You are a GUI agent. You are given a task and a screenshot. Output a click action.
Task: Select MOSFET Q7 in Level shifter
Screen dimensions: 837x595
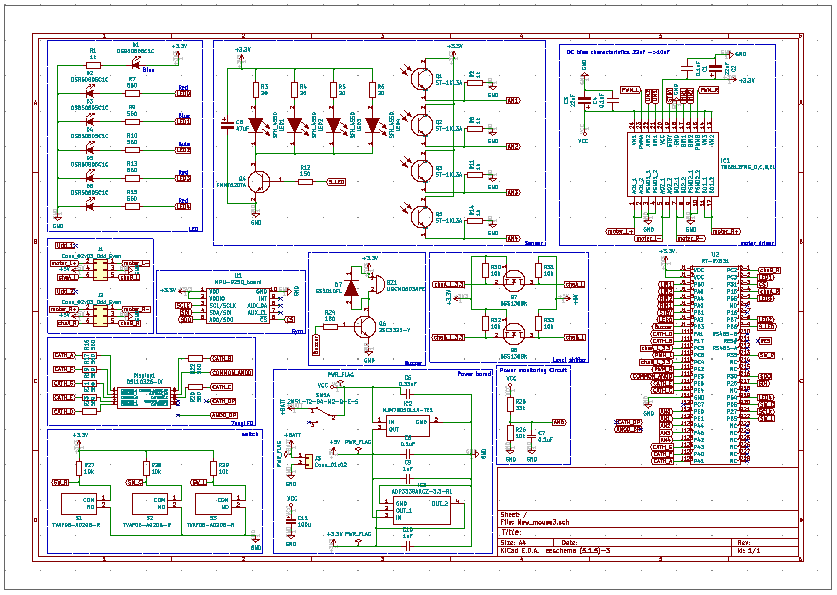click(x=514, y=280)
